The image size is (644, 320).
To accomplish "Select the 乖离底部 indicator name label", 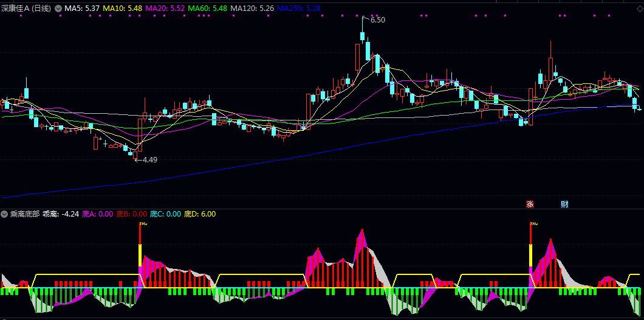I will tap(24, 214).
